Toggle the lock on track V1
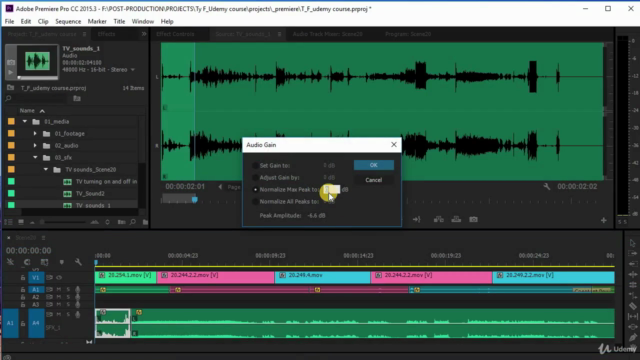The height and width of the screenshot is (360, 640). point(23,278)
